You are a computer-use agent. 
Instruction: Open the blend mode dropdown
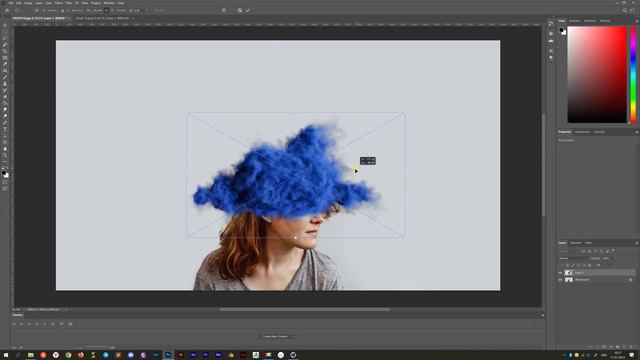click(x=573, y=258)
